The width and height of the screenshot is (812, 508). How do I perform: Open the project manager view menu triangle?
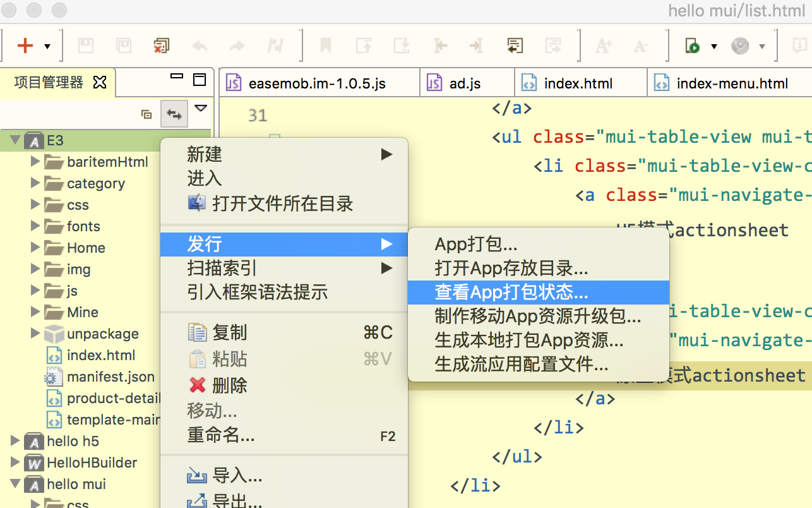(x=201, y=109)
